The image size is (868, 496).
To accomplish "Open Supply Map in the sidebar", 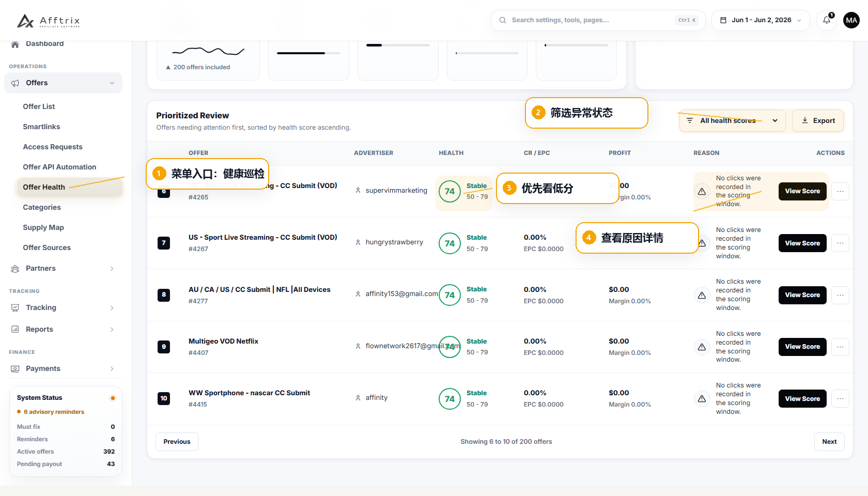I will click(x=43, y=227).
